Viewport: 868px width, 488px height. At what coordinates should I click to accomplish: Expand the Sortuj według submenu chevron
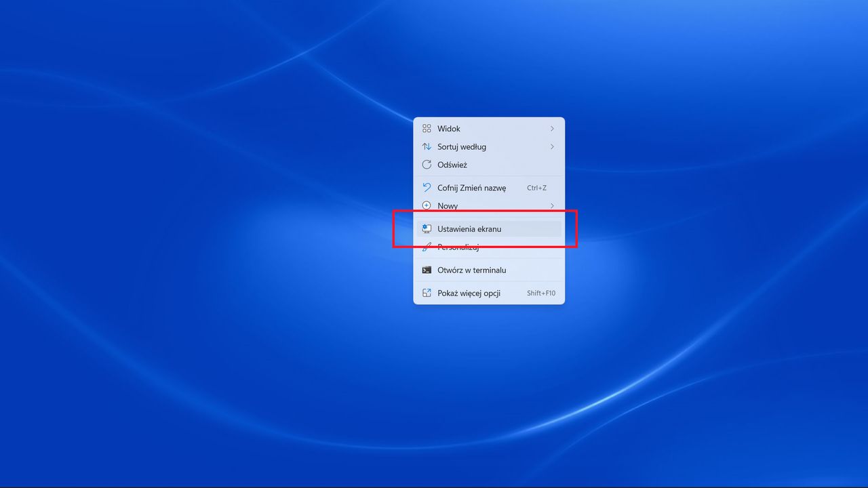coord(552,146)
